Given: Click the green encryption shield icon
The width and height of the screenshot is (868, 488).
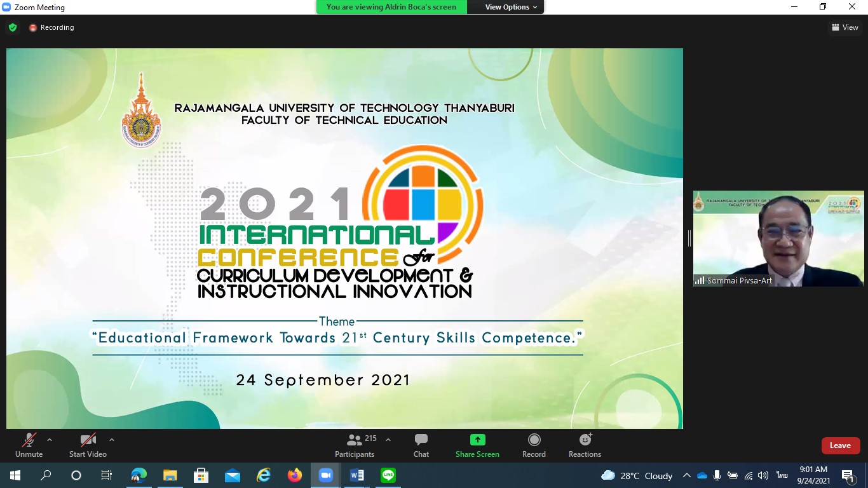Looking at the screenshot, I should 13,27.
